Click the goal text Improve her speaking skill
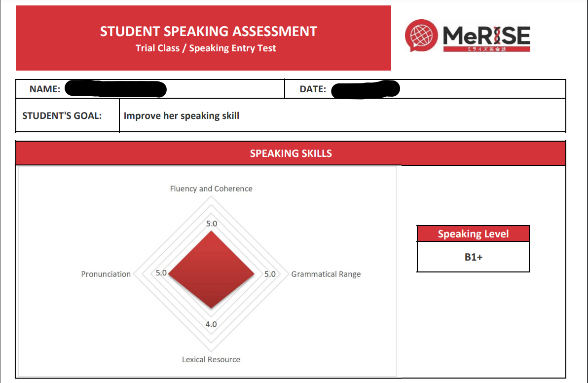The height and width of the screenshot is (383, 588). (182, 115)
